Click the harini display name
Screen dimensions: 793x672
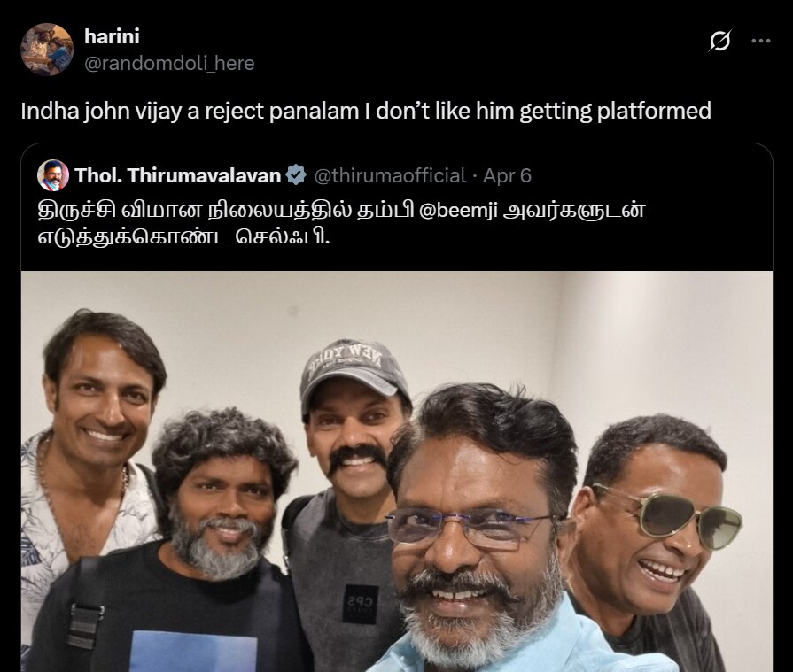112,36
